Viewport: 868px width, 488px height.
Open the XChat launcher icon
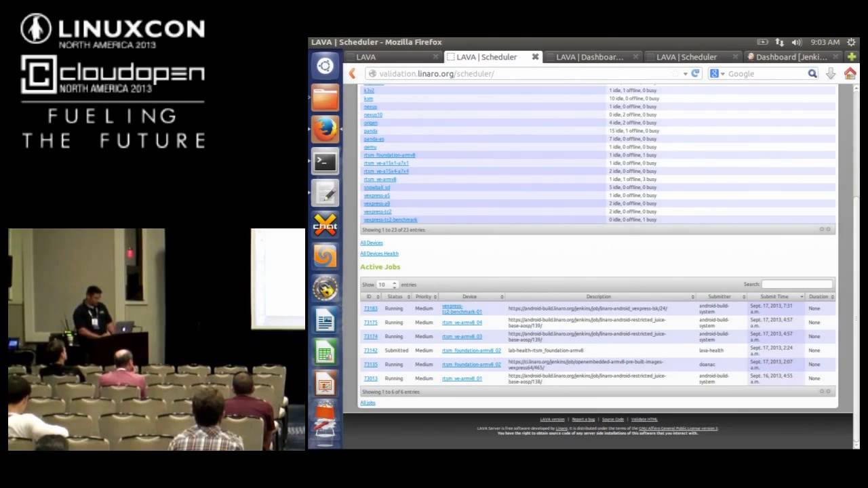[x=325, y=224]
